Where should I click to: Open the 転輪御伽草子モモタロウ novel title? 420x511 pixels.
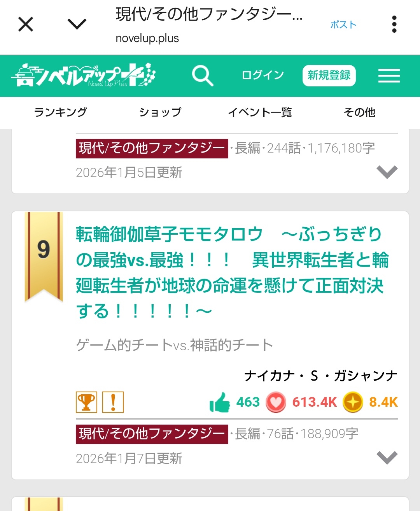232,272
